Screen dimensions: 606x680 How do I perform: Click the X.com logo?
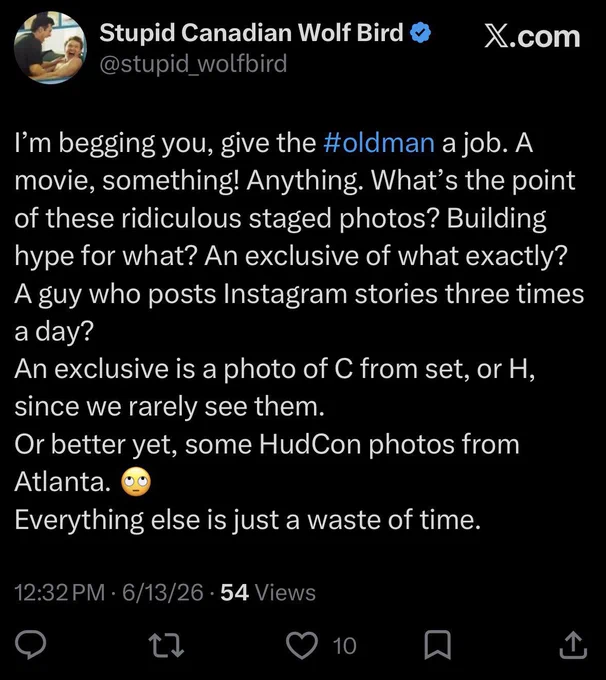[x=532, y=37]
